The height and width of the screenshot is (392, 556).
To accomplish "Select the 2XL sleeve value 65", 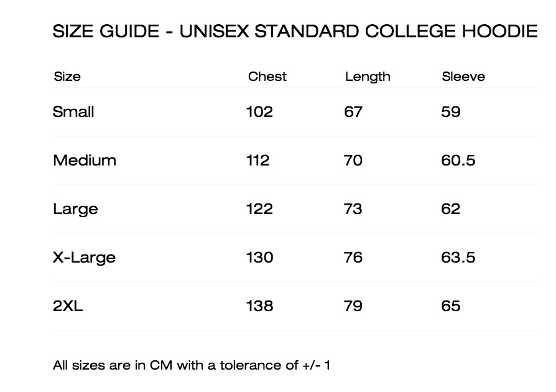I will (x=451, y=306).
